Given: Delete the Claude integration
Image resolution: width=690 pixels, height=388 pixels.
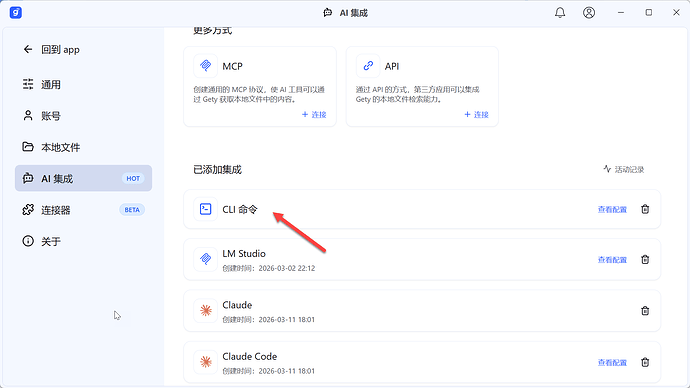Looking at the screenshot, I should [645, 311].
